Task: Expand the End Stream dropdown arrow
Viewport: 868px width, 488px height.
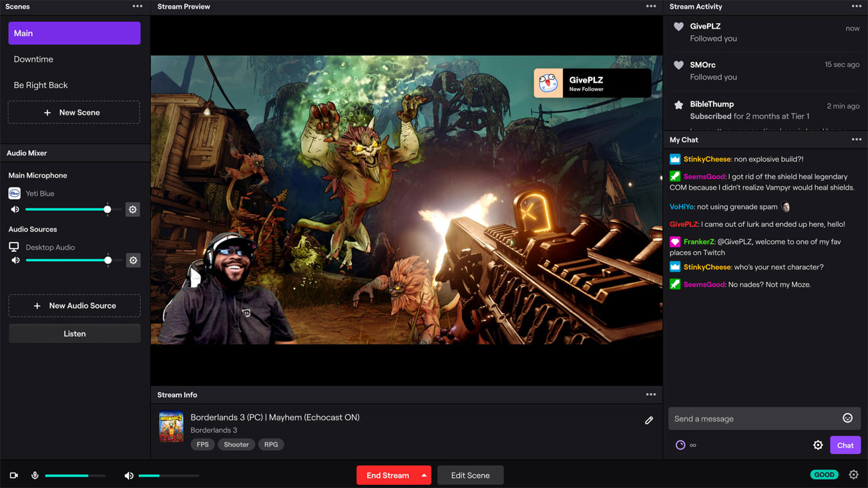Action: click(423, 475)
